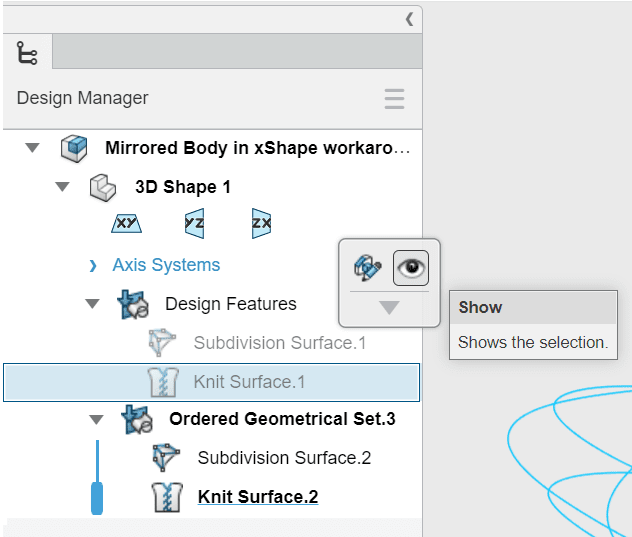Click the Subdivision Surface.2 icon
Screen dimensions: 632x537
point(166,457)
